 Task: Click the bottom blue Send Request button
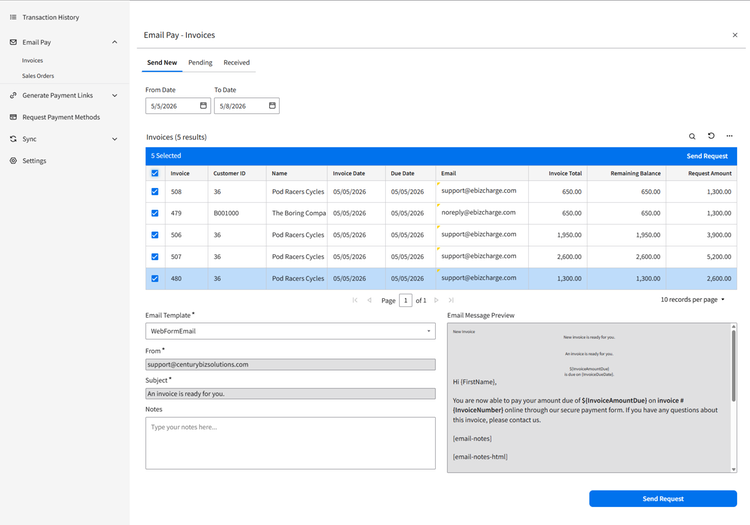click(x=663, y=499)
